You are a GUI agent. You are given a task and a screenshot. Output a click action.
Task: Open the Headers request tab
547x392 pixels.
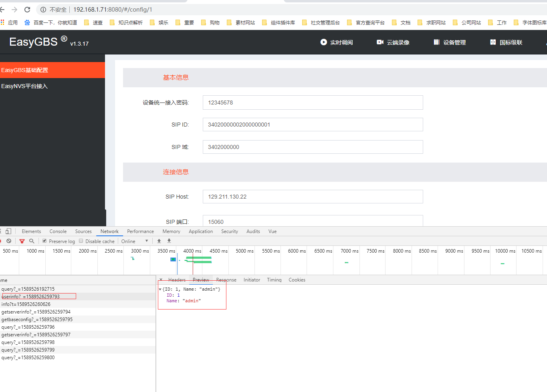coord(177,280)
